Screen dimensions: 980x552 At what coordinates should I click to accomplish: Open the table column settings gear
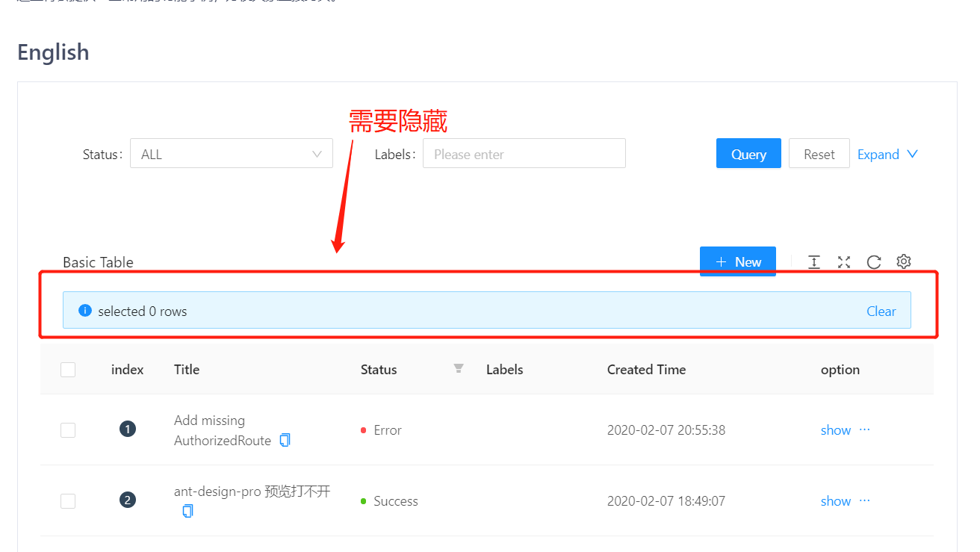click(x=903, y=261)
